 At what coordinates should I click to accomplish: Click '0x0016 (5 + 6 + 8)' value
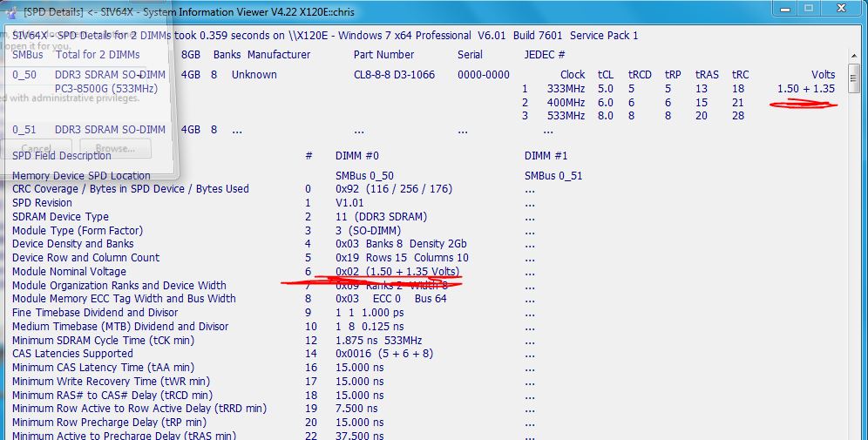(x=384, y=354)
